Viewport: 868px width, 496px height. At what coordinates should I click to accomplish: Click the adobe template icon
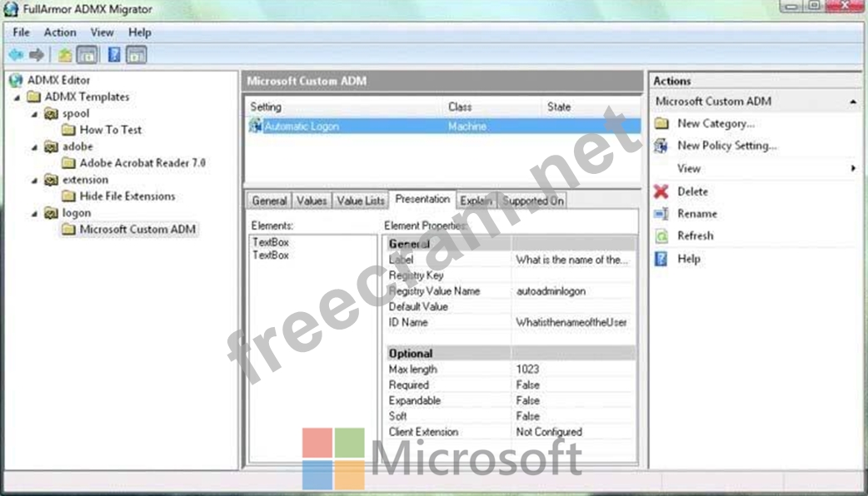pyautogui.click(x=51, y=146)
